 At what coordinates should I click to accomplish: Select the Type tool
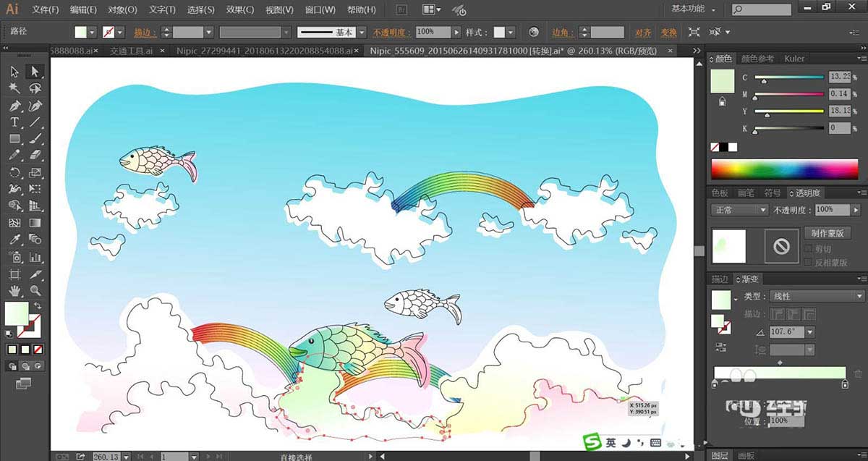coord(14,122)
